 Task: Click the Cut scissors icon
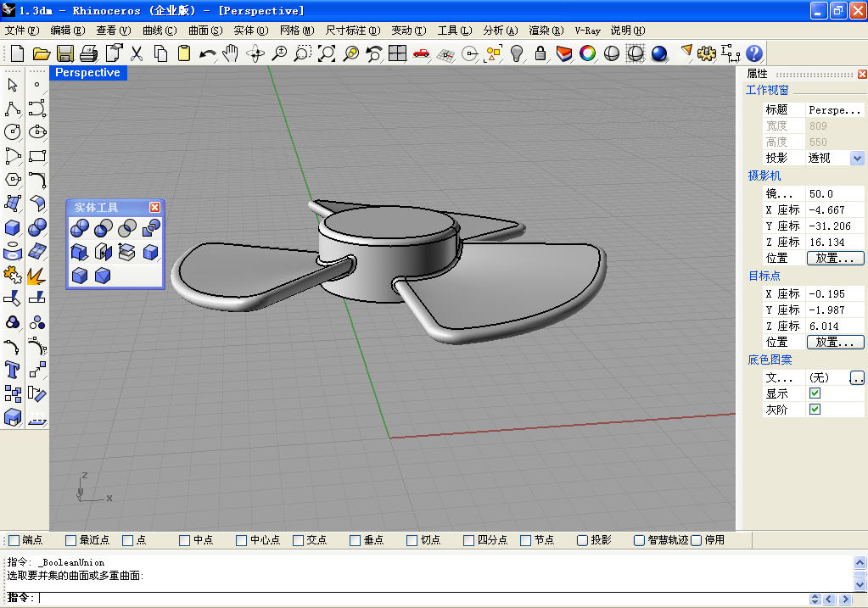[137, 53]
